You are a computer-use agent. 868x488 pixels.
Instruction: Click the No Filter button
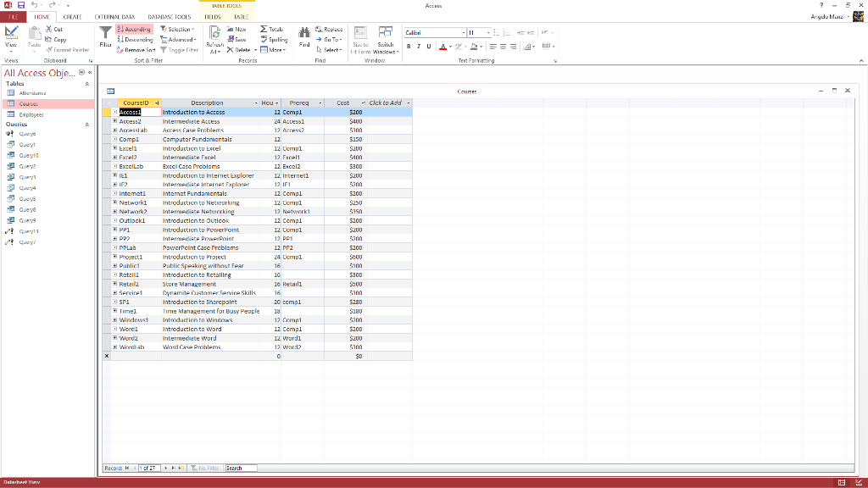pyautogui.click(x=204, y=468)
